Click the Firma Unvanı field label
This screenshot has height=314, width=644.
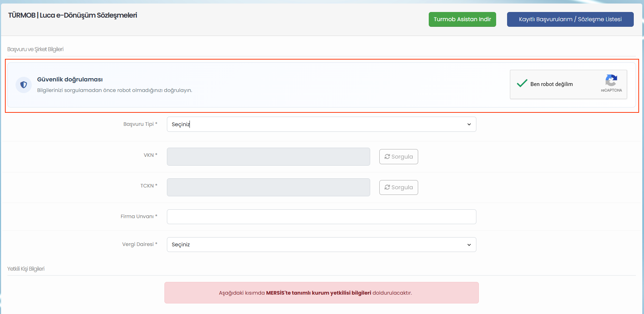pyautogui.click(x=139, y=216)
